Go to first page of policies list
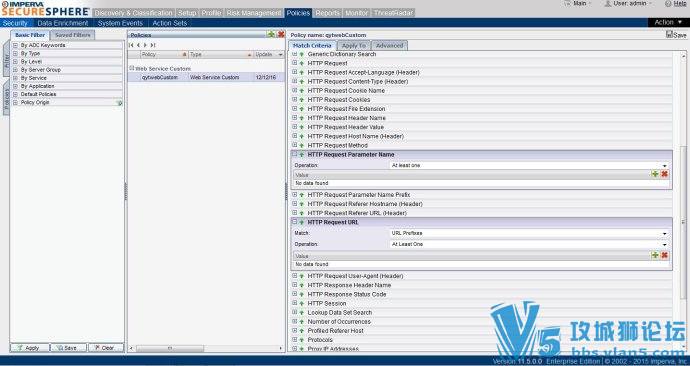 [131, 45]
